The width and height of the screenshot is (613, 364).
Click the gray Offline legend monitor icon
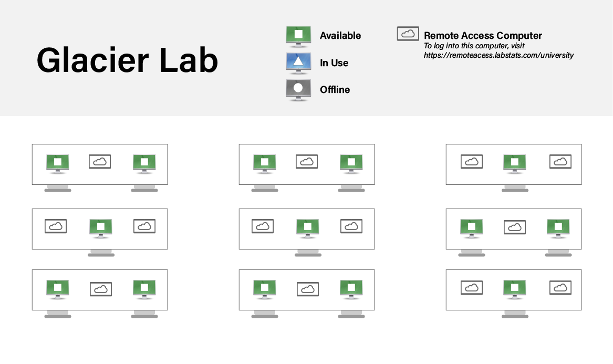click(298, 90)
